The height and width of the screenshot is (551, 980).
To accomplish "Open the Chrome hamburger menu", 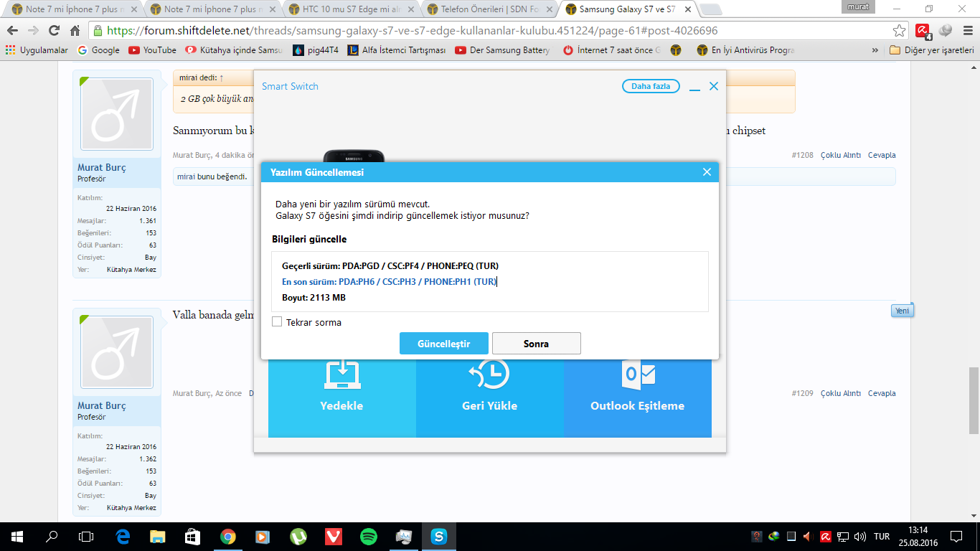I will (967, 31).
